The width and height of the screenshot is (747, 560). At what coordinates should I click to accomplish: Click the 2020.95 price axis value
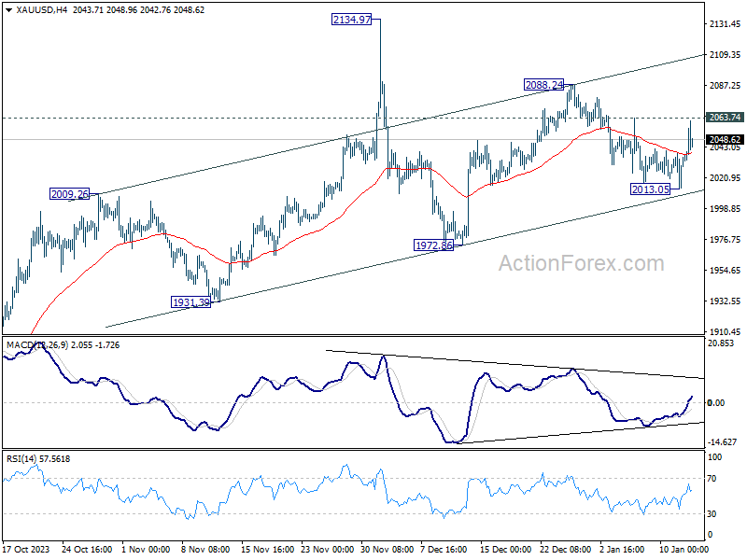point(725,177)
